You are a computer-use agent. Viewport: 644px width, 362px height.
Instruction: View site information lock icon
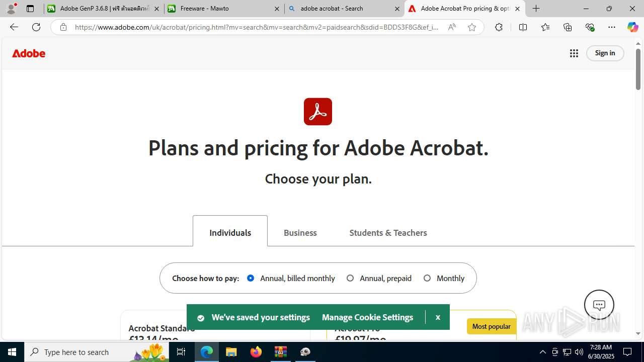63,27
